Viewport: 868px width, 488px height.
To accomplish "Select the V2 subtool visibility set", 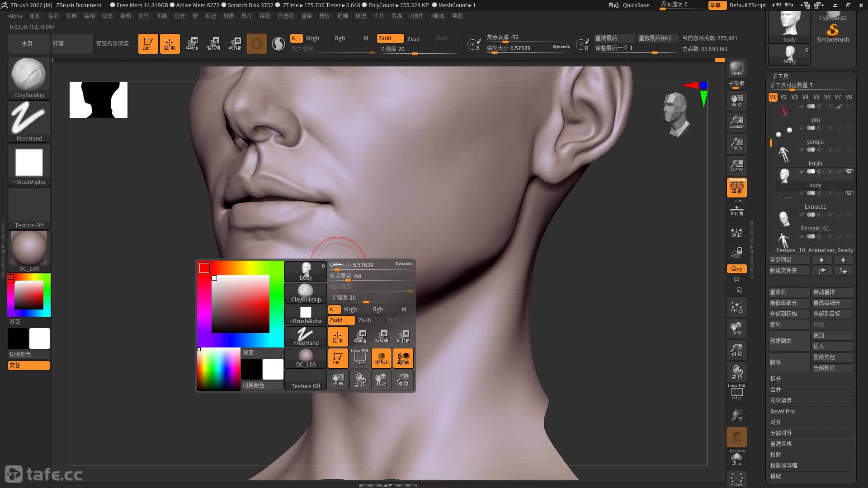I will coord(783,97).
